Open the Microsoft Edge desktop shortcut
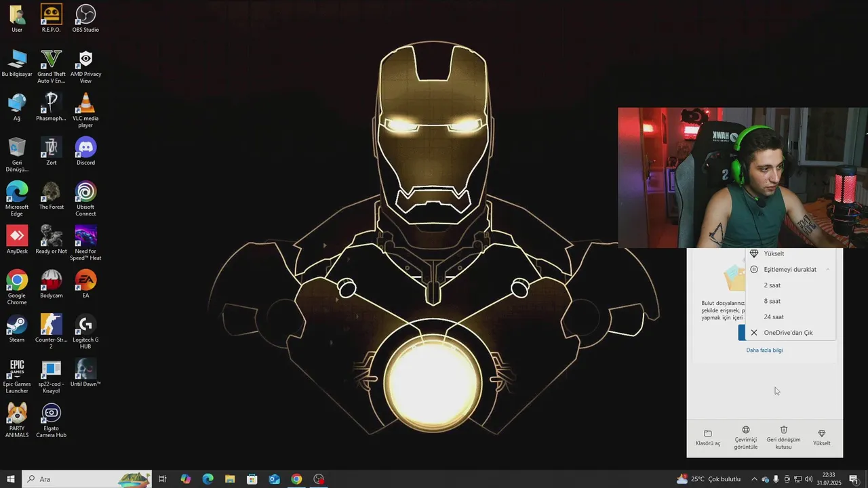 pos(17,199)
